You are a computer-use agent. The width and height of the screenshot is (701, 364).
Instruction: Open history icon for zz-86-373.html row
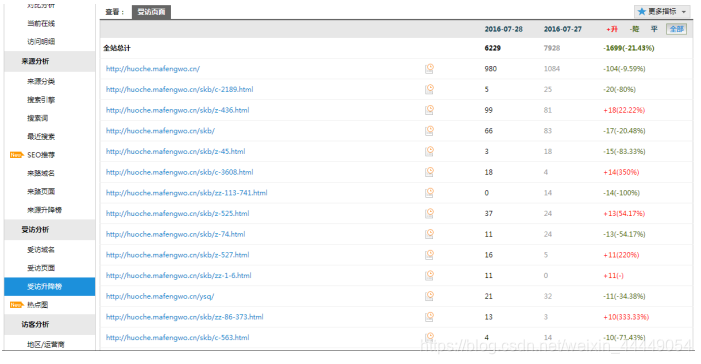429,317
